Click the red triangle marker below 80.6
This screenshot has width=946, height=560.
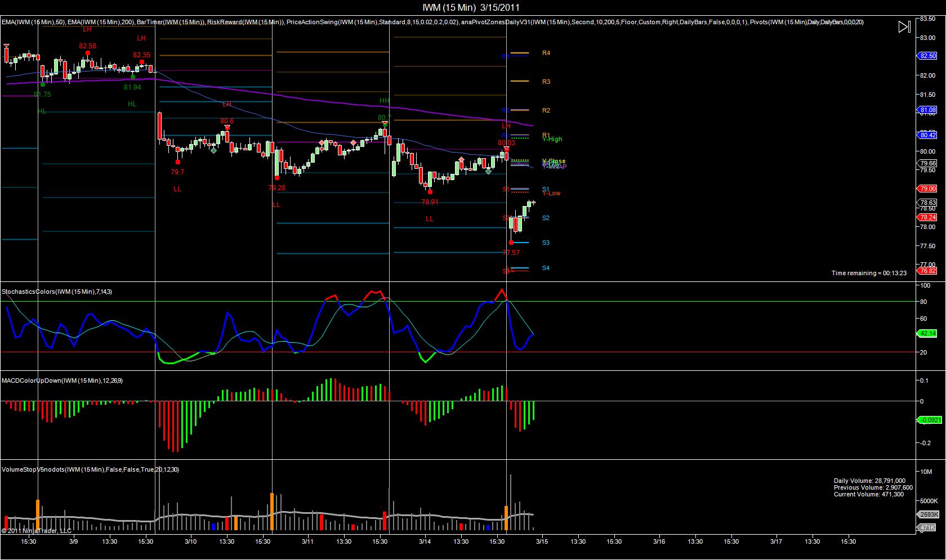tap(227, 128)
